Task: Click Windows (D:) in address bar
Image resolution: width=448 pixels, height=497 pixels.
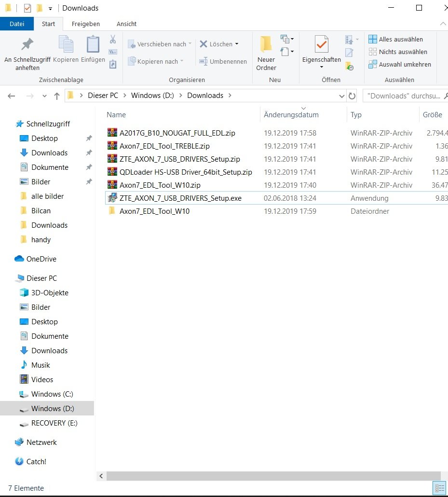Action: [152, 96]
